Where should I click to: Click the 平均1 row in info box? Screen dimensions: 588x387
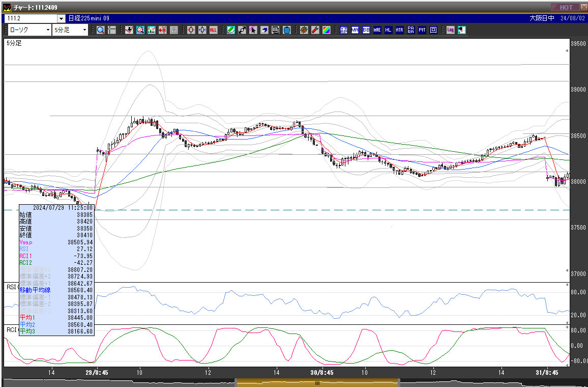pyautogui.click(x=56, y=318)
